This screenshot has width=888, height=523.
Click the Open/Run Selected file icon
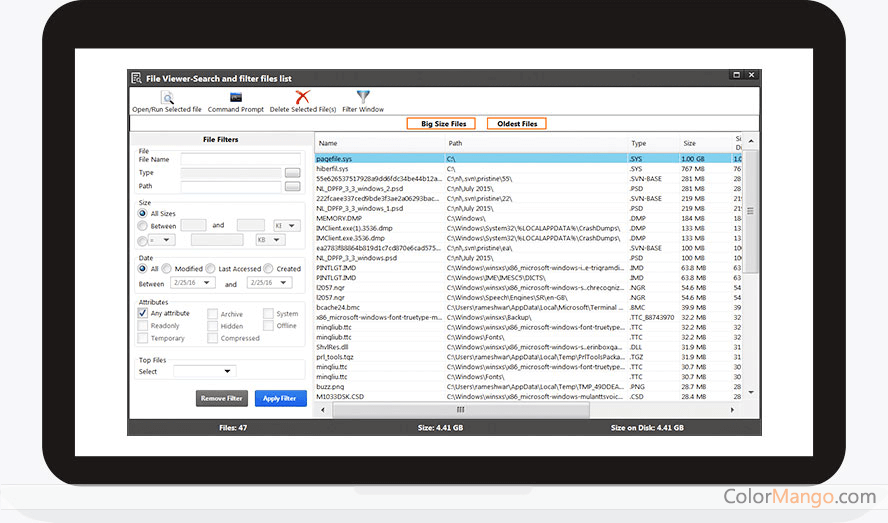(167, 97)
